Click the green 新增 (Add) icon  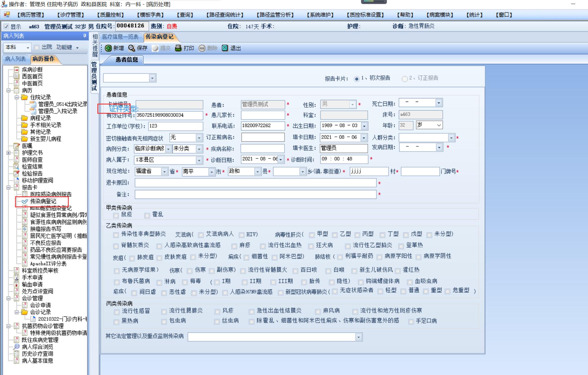[x=108, y=48]
